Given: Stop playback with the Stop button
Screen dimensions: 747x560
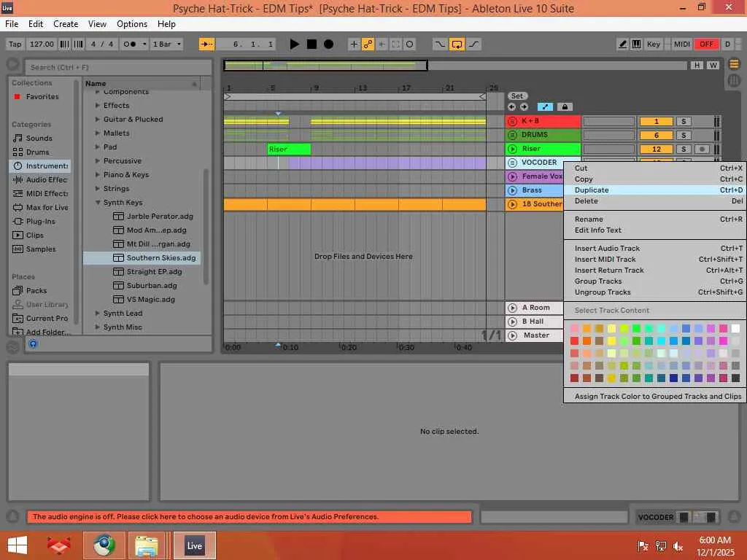Looking at the screenshot, I should pyautogui.click(x=311, y=44).
